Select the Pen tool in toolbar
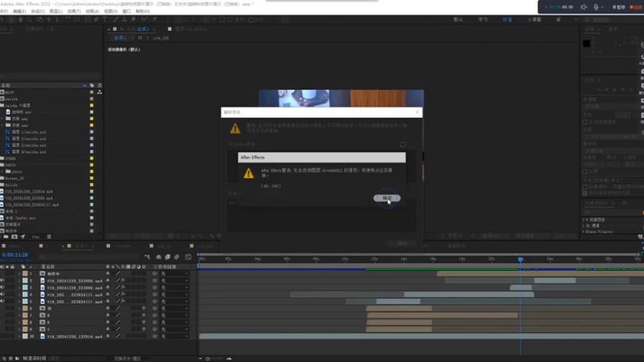Screen dimensions: 644x362 click(96, 20)
